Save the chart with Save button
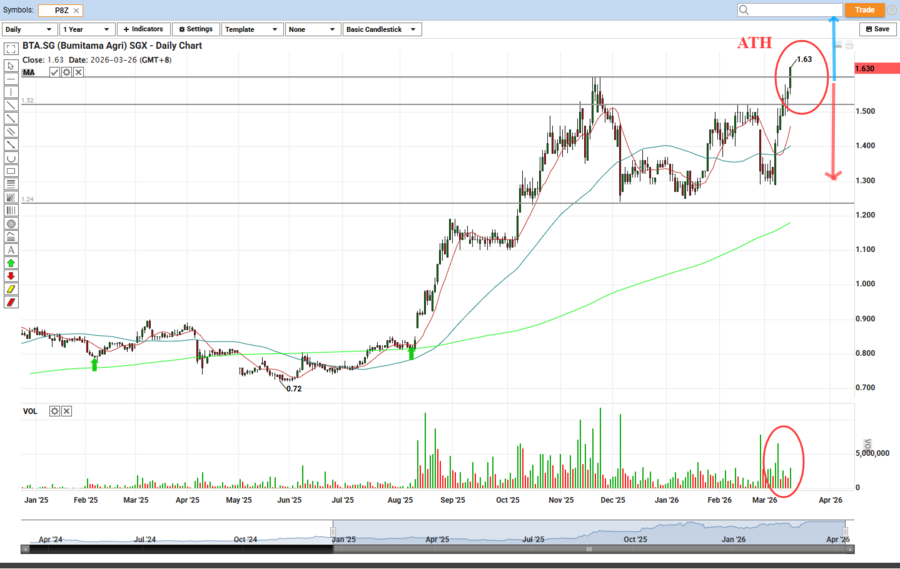This screenshot has width=900, height=569. [876, 30]
